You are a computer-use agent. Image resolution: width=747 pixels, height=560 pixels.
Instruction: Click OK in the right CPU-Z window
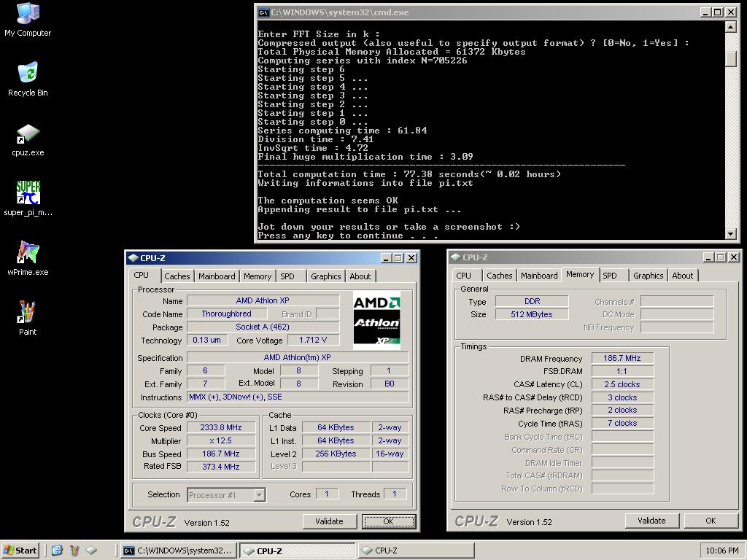click(711, 521)
